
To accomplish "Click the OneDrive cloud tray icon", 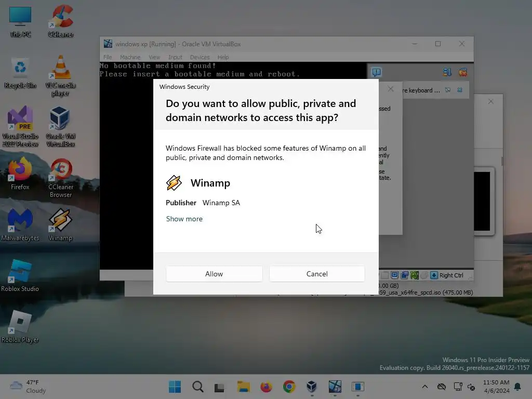I will coord(442,387).
